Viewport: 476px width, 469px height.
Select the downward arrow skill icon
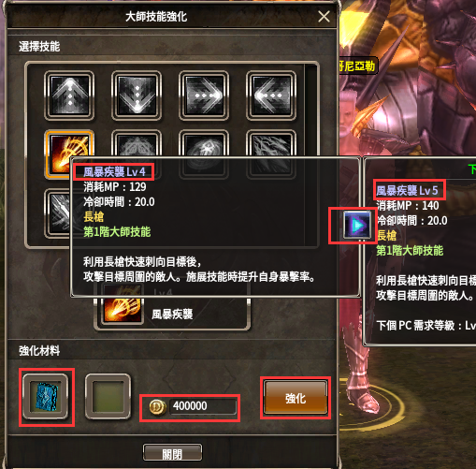pos(137,95)
